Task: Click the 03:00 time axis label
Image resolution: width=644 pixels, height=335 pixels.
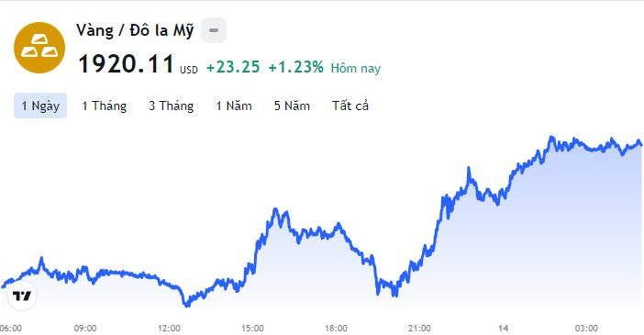Action: coord(586,328)
